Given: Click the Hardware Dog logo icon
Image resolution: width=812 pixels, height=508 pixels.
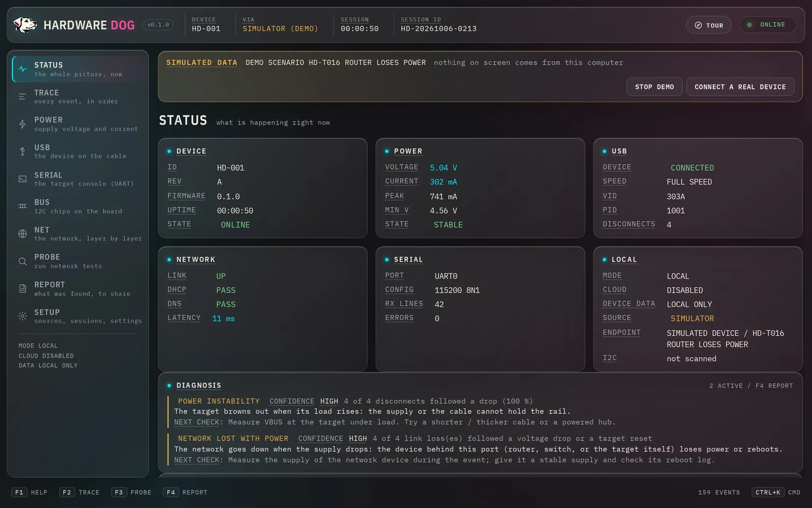Looking at the screenshot, I should pos(25,25).
